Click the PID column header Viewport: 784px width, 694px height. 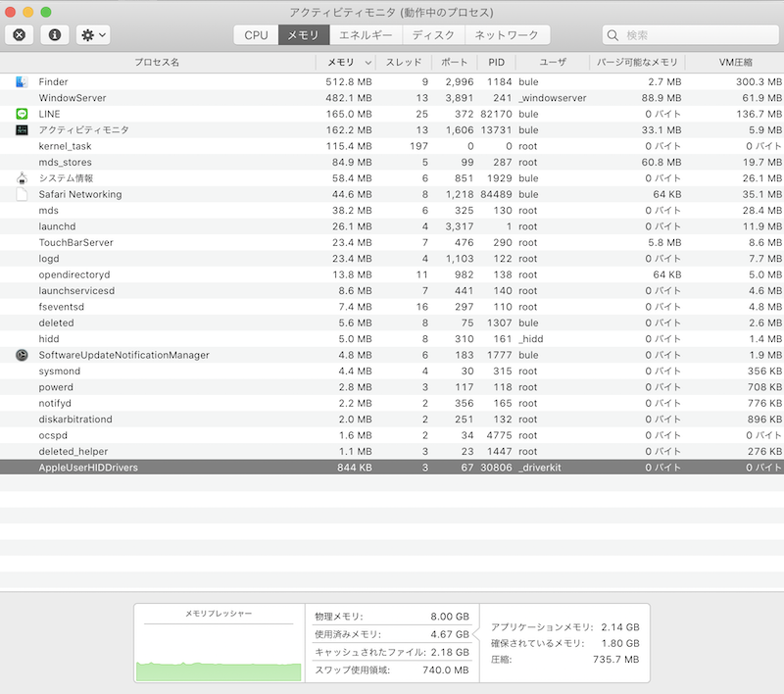click(x=496, y=62)
